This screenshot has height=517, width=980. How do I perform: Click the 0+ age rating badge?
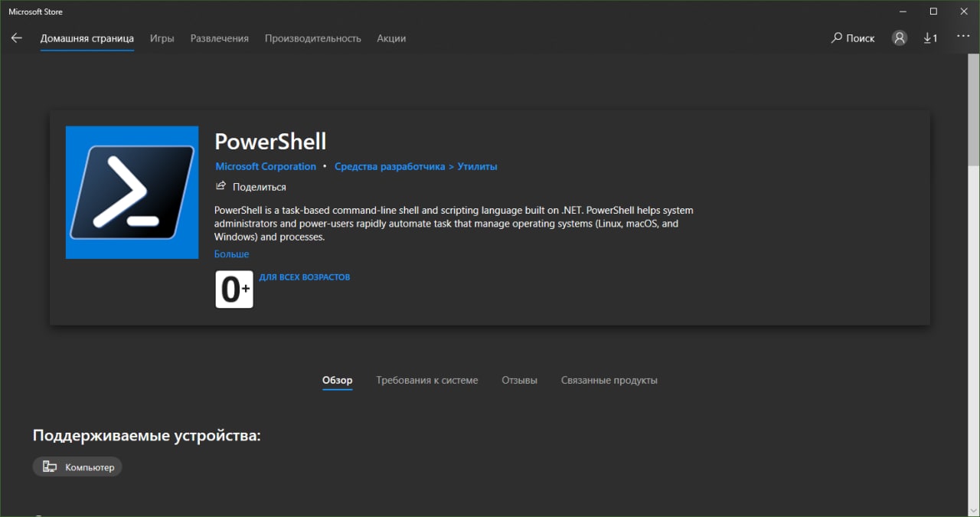(x=234, y=289)
